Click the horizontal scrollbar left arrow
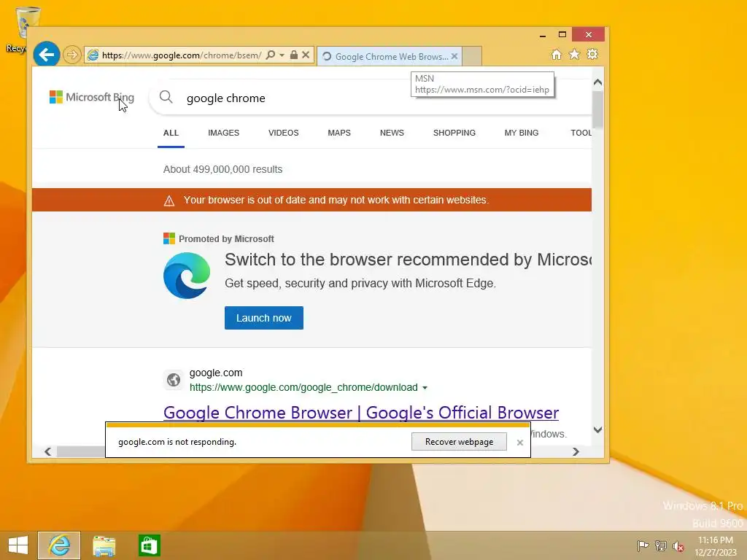 [x=47, y=451]
